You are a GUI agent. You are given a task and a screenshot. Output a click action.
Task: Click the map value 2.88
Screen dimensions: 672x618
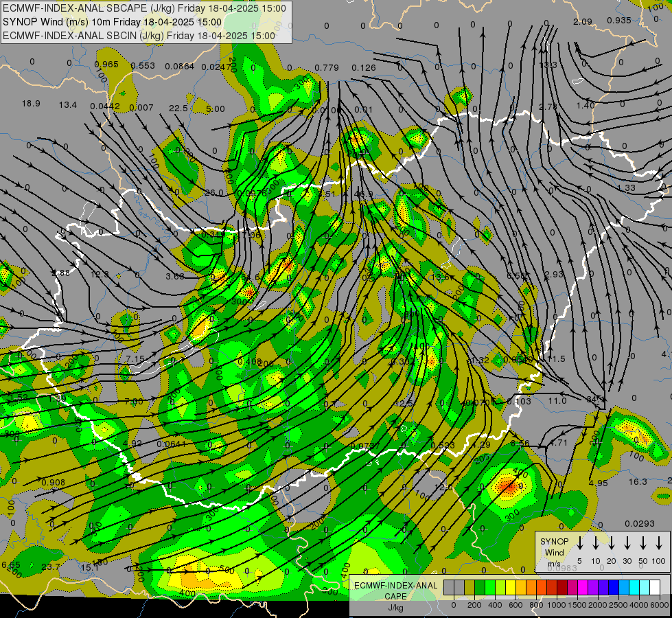click(60, 273)
